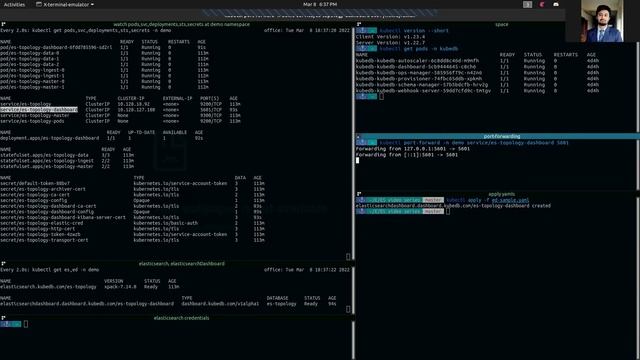Image resolution: width=640 pixels, height=360 pixels.
Task: Click the xpack-7.14.0 version value
Action: (x=120, y=287)
